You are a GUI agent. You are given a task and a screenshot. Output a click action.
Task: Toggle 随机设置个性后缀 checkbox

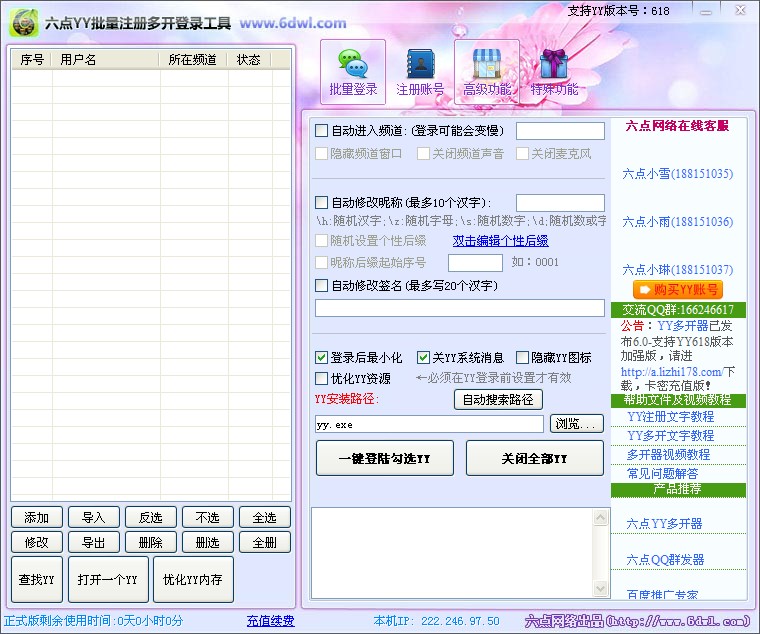(x=321, y=240)
